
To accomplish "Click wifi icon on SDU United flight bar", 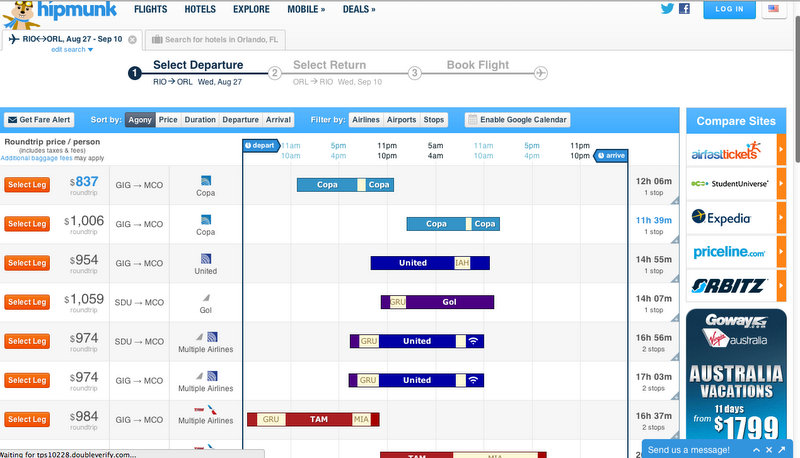I will tap(473, 341).
